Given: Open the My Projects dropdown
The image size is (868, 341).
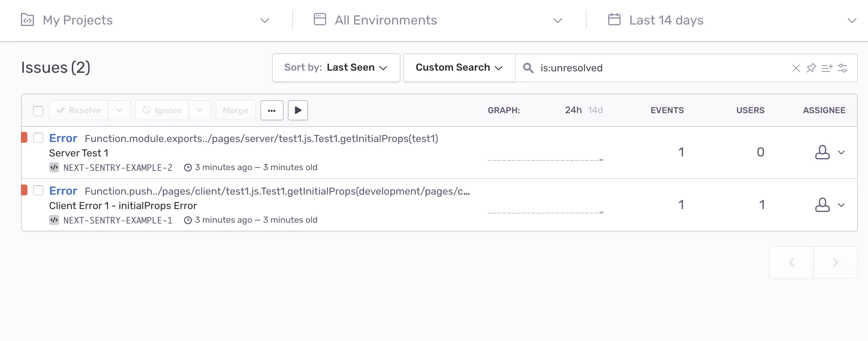Looking at the screenshot, I should (144, 20).
